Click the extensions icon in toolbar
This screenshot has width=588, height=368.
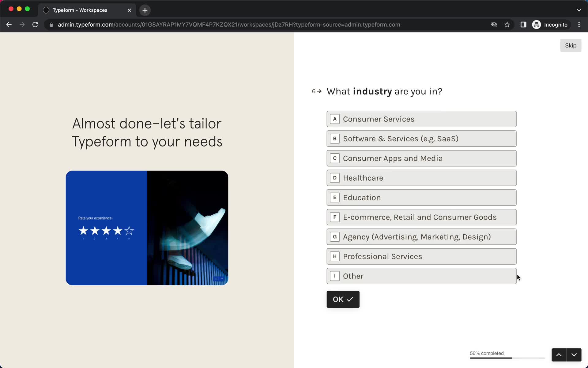[523, 25]
